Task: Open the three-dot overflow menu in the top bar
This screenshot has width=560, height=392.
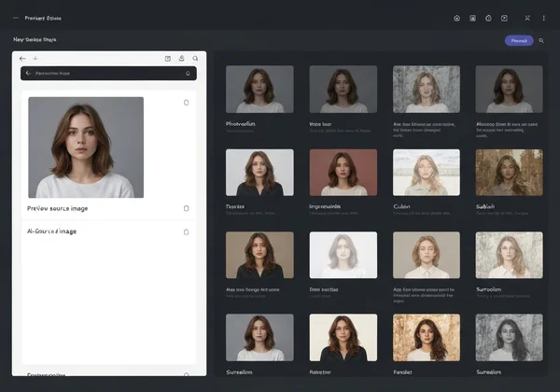Action: [x=543, y=19]
